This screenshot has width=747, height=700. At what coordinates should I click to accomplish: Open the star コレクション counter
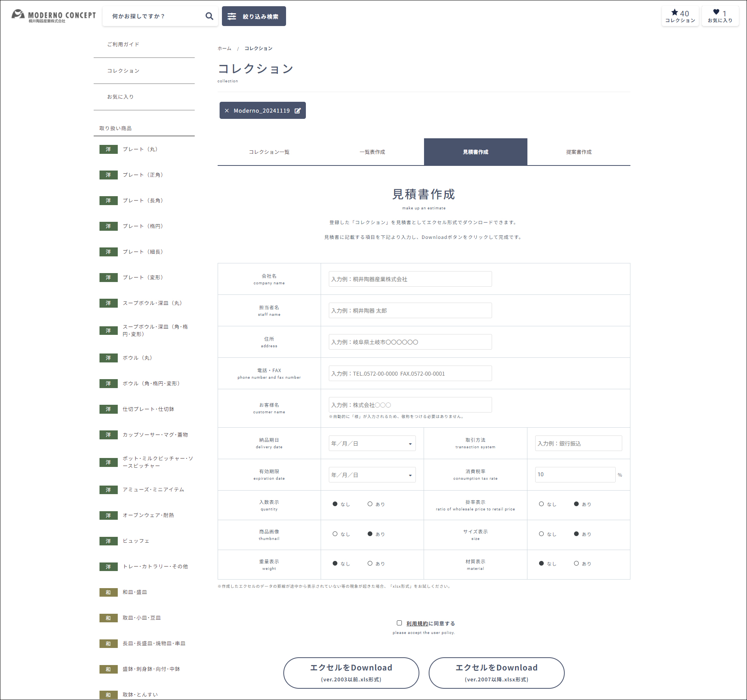coord(680,16)
